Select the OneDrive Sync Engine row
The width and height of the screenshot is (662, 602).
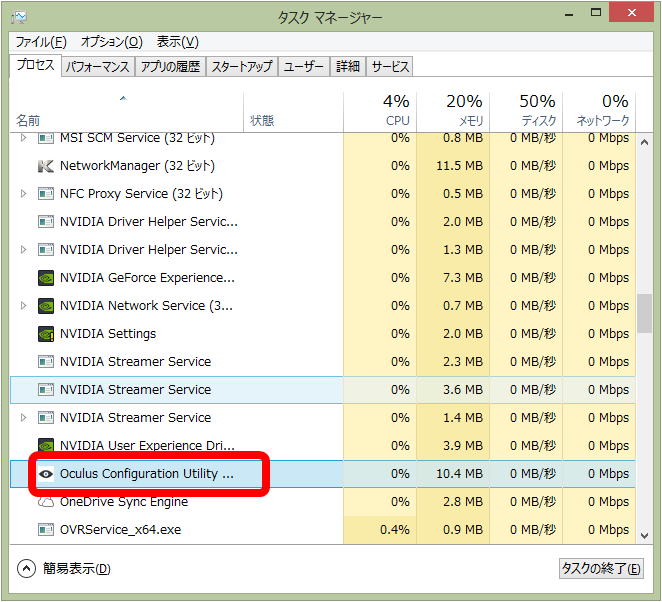pyautogui.click(x=323, y=502)
